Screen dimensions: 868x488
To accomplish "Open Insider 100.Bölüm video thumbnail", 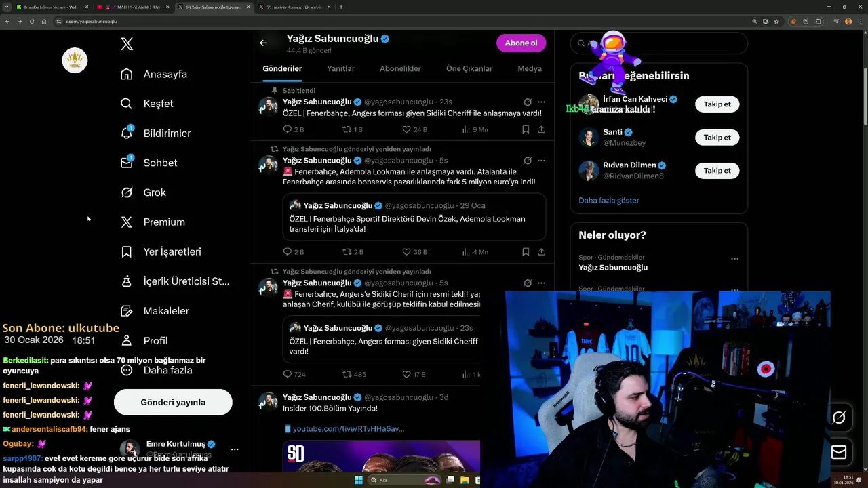I will pos(381,456).
